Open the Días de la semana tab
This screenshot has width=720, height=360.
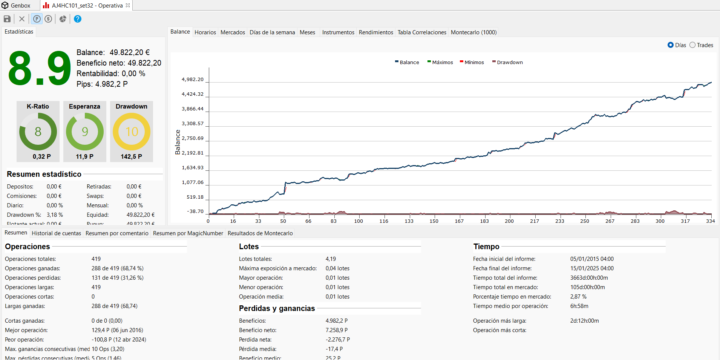272,33
